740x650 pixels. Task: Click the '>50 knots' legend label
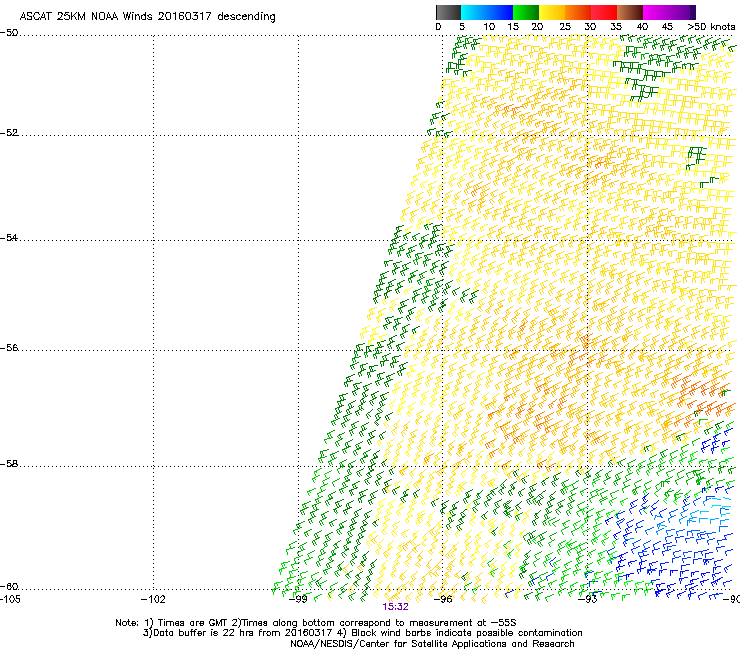tap(711, 27)
